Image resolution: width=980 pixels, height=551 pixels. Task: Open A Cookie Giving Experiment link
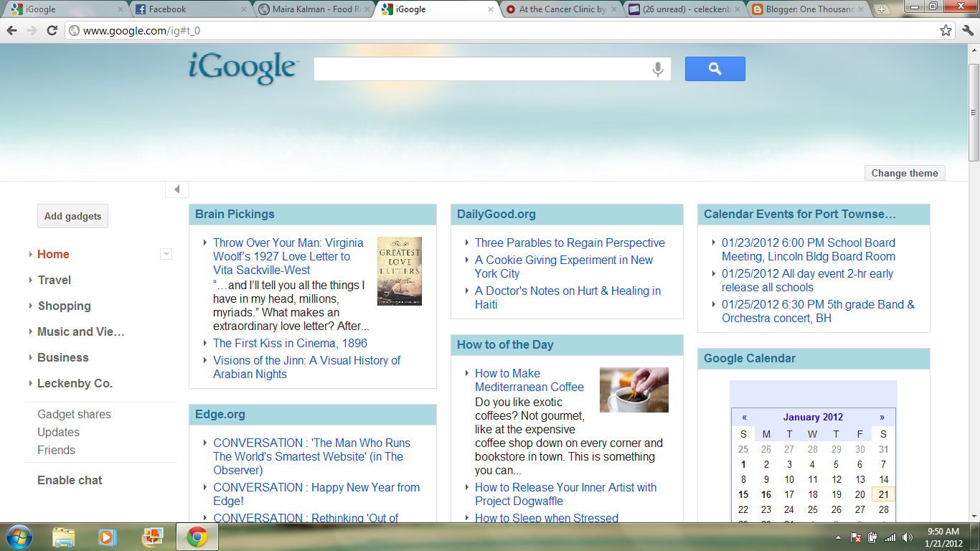[x=564, y=266]
